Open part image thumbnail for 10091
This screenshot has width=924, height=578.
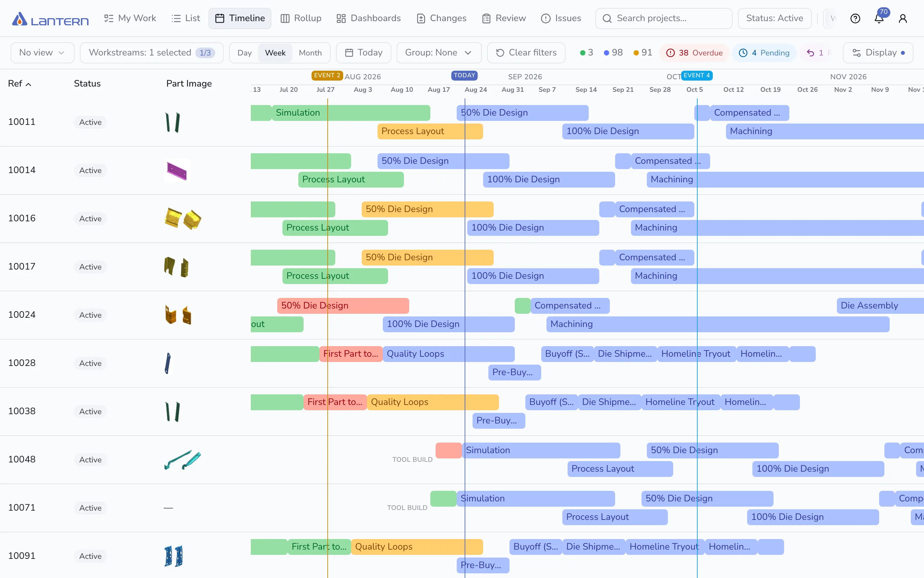point(174,556)
